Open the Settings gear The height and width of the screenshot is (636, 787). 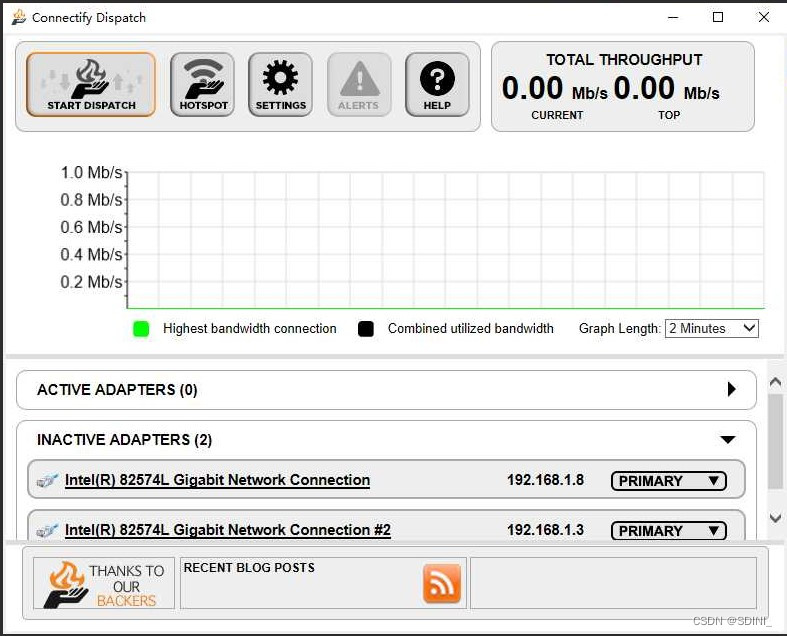(281, 84)
